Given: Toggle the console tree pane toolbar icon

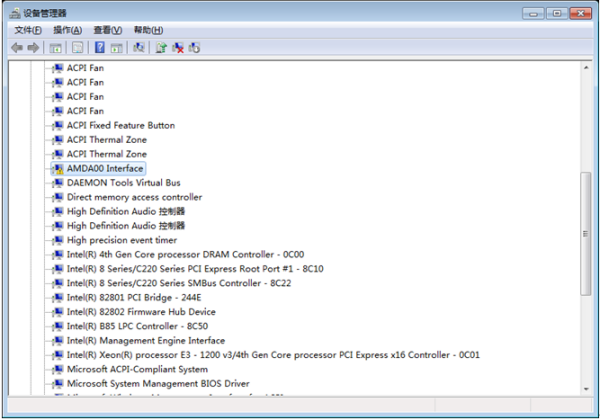Looking at the screenshot, I should pyautogui.click(x=57, y=47).
